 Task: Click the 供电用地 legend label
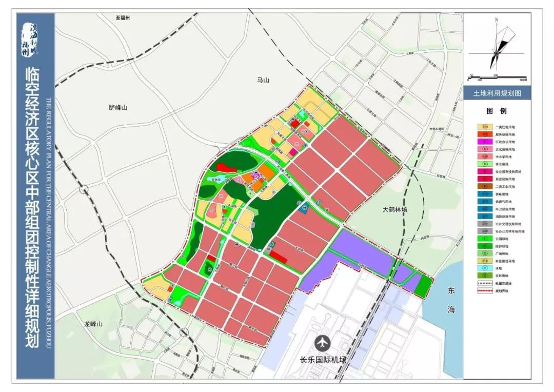[x=502, y=194]
